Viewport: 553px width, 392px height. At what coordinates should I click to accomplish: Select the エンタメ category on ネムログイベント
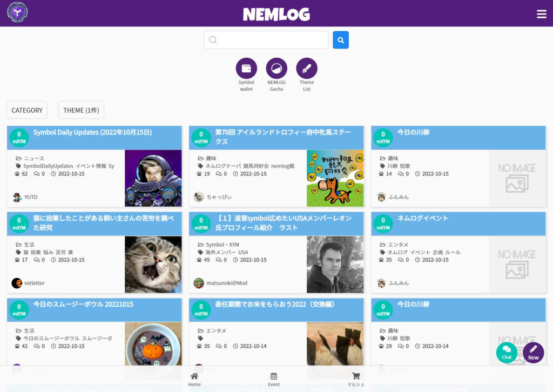pos(398,244)
